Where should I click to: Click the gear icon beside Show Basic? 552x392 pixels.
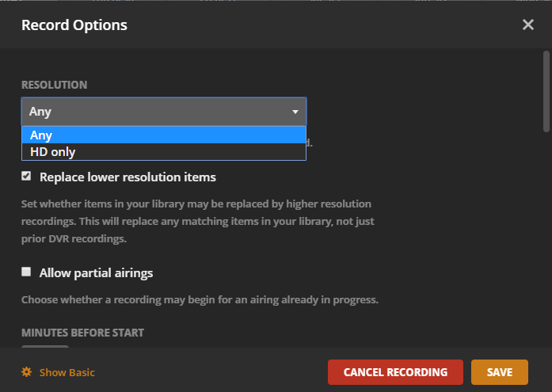coord(26,372)
